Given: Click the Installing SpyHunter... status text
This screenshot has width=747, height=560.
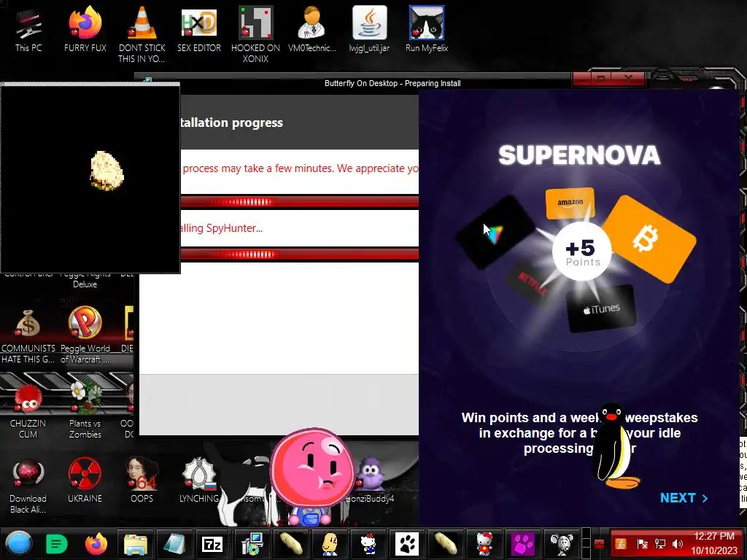Looking at the screenshot, I should click(x=222, y=228).
